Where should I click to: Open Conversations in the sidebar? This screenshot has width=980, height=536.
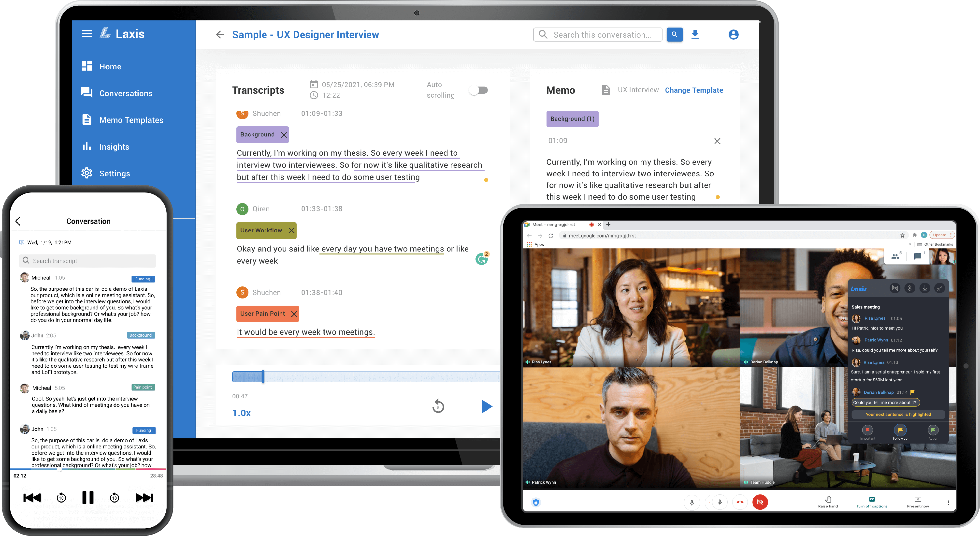(126, 93)
